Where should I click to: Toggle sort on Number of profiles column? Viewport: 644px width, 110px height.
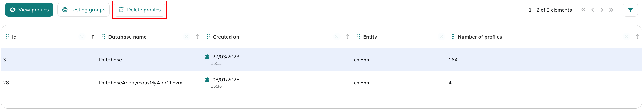coord(637,36)
